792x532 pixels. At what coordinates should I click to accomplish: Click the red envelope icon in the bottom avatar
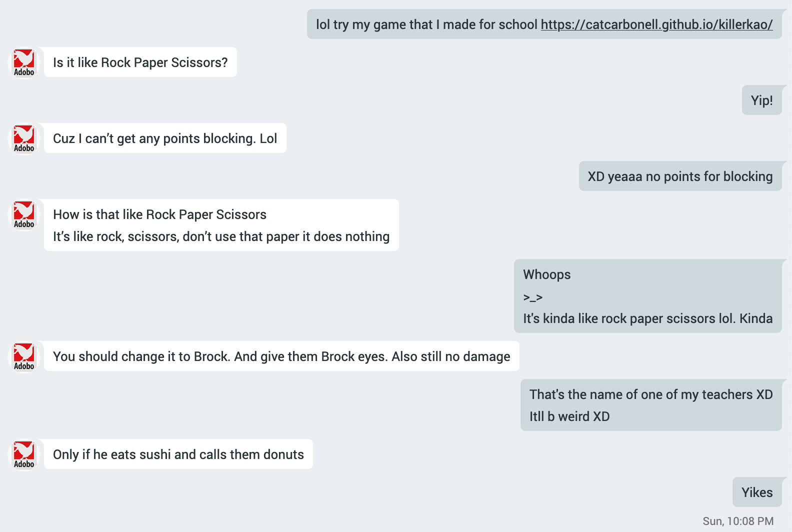23,450
